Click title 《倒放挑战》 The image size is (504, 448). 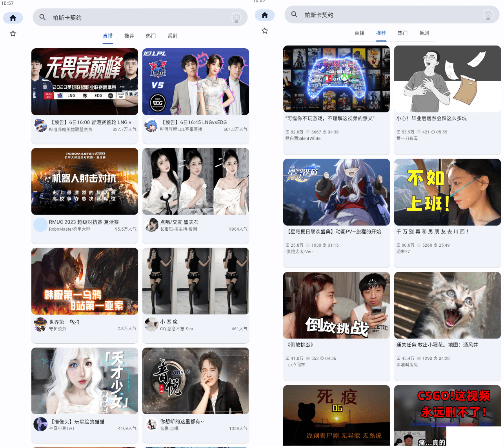300,344
